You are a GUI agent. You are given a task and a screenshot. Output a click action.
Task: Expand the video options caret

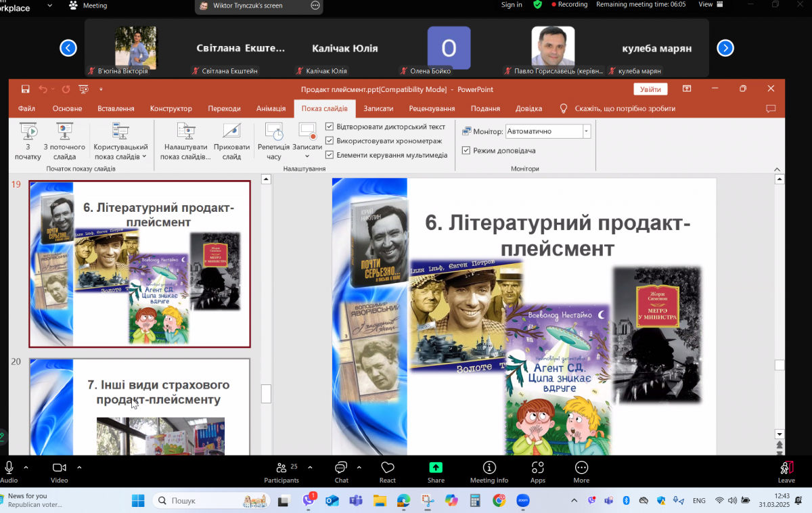tap(78, 467)
